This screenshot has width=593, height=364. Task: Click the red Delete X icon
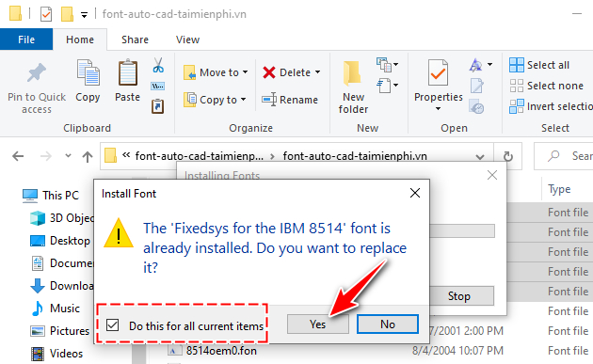click(x=269, y=72)
